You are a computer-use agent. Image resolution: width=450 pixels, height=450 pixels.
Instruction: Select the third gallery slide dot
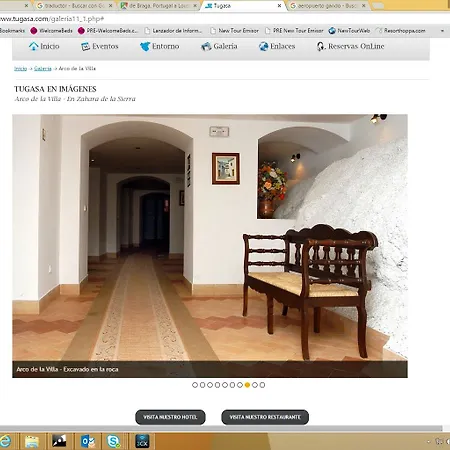click(210, 385)
